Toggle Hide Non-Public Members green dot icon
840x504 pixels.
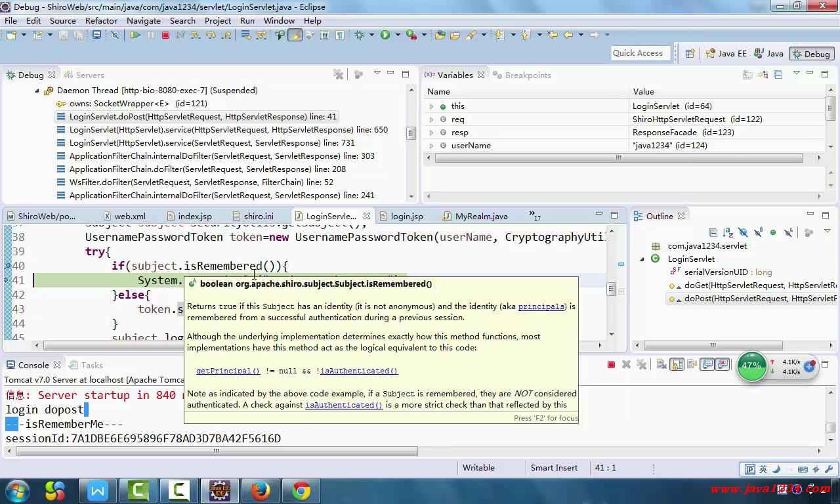point(773,232)
